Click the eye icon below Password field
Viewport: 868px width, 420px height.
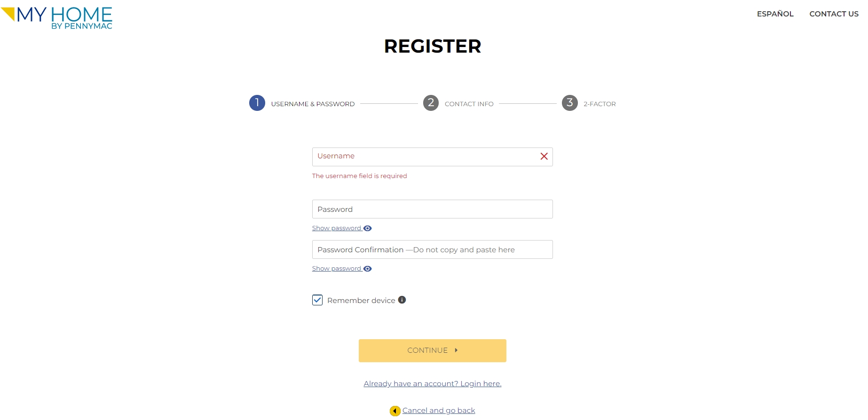tap(368, 228)
